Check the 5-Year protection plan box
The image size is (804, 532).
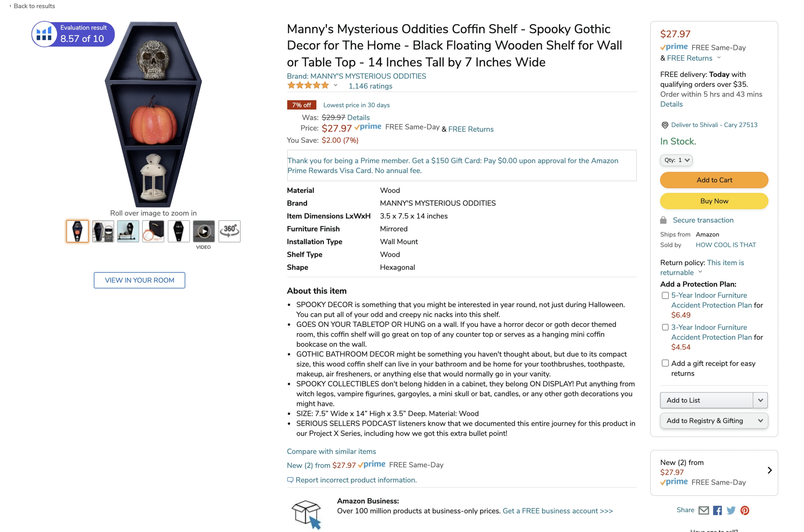tap(665, 296)
